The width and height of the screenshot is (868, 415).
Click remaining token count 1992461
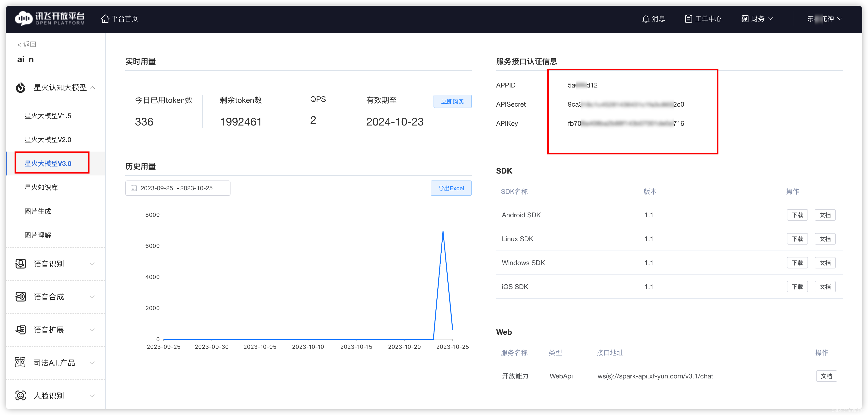pos(241,122)
